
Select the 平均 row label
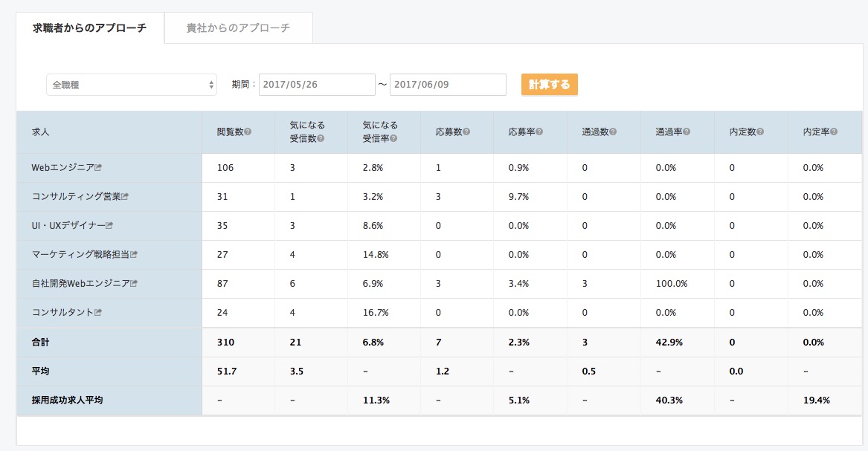(40, 371)
